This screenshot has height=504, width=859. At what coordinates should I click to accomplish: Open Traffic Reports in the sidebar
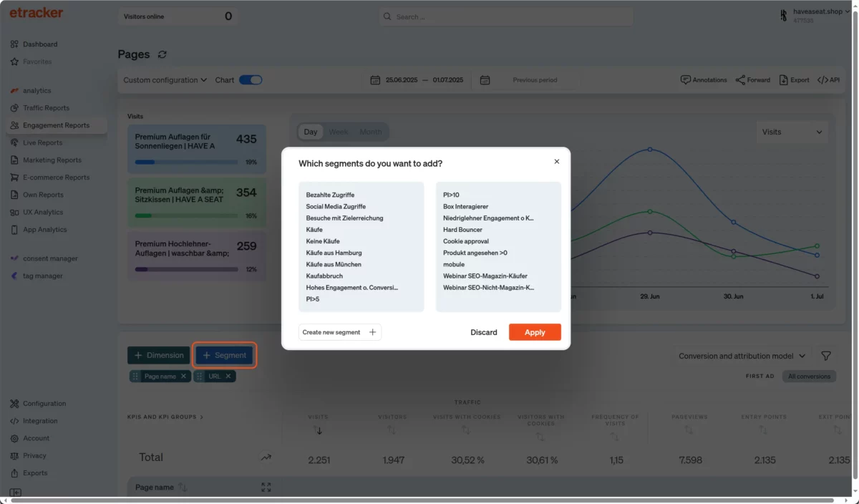tap(46, 108)
